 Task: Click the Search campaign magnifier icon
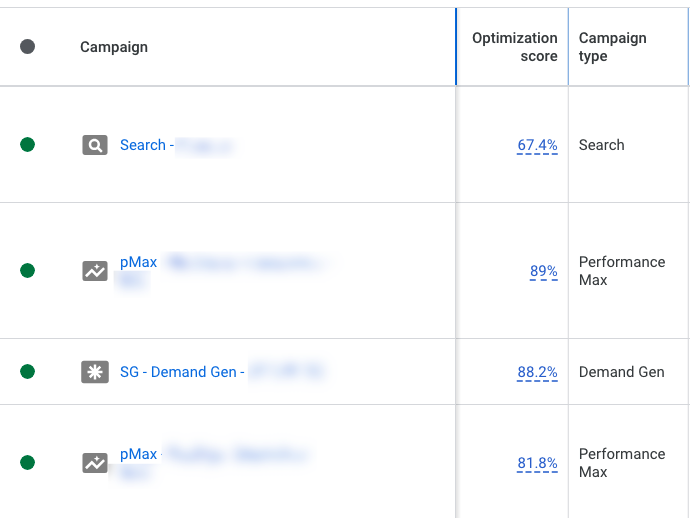[95, 145]
